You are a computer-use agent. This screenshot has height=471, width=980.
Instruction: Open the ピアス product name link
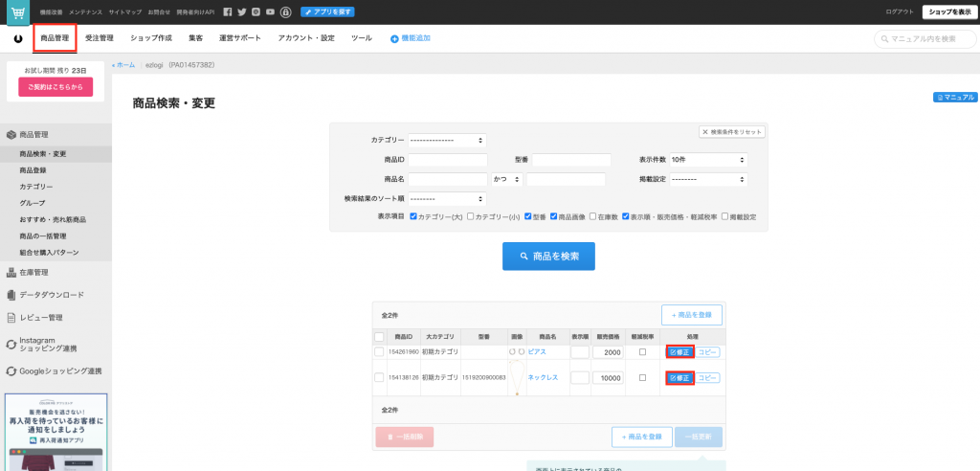click(x=537, y=352)
